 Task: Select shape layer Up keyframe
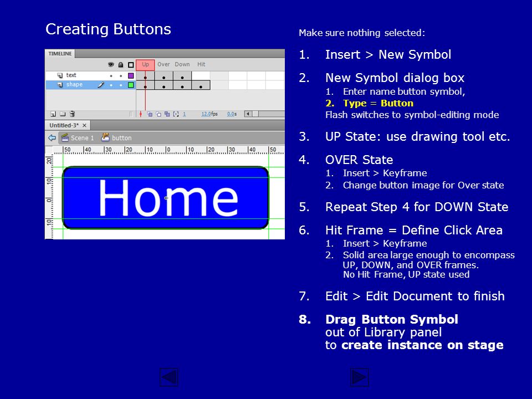tap(145, 85)
